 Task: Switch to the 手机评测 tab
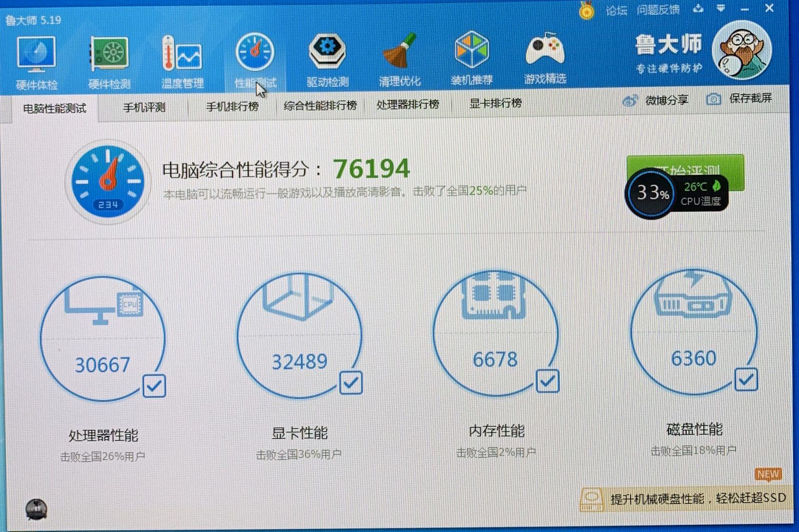tap(144, 107)
